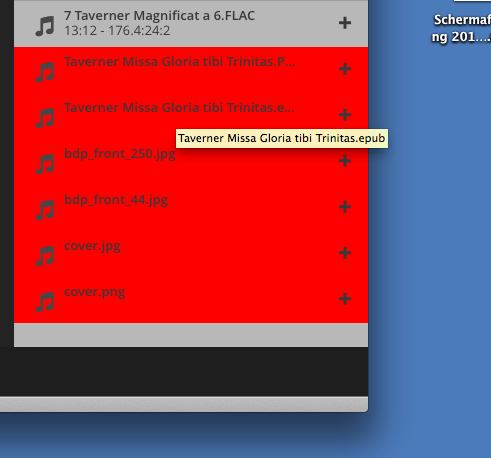Add 7 Taverner Magnificat a 6.FLAC to the queue

point(345,23)
